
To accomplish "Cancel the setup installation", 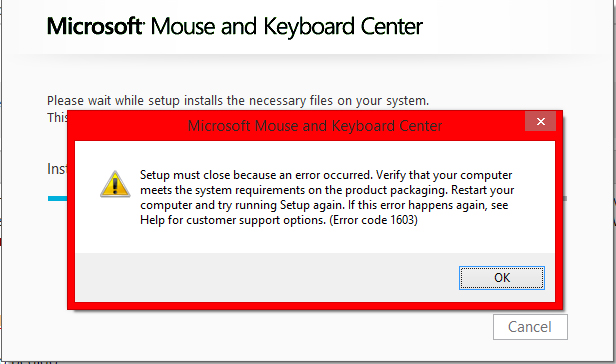I will [x=530, y=327].
